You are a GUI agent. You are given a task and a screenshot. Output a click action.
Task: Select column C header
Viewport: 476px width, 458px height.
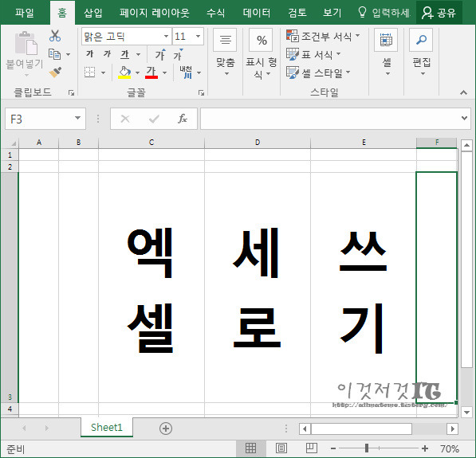151,143
